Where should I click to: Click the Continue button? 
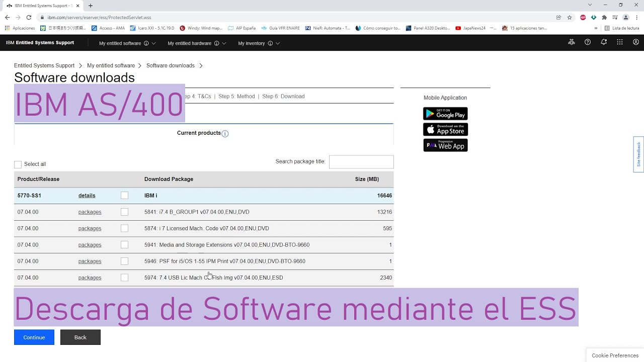pos(34,337)
